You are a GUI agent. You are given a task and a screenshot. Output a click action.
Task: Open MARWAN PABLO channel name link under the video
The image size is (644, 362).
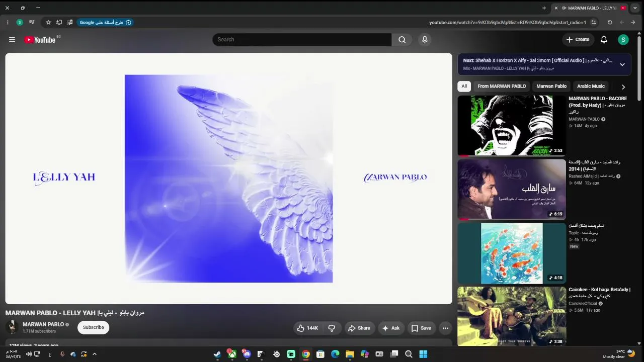click(x=43, y=324)
